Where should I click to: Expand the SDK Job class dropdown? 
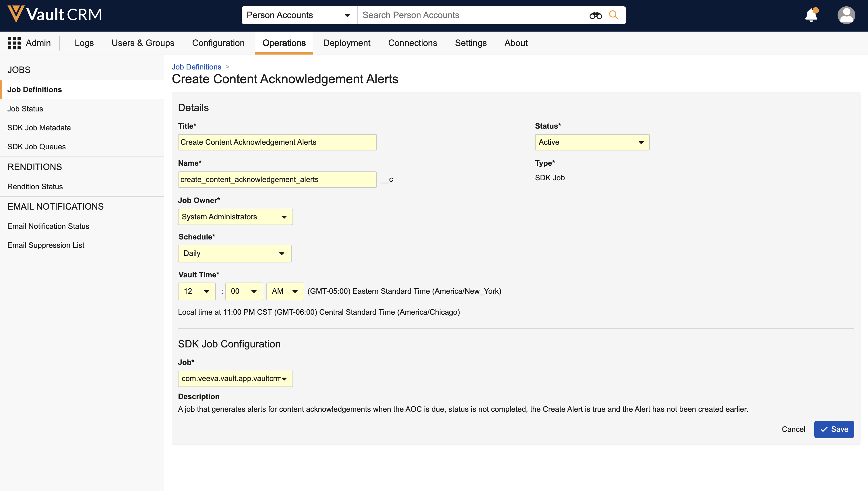tap(235, 378)
